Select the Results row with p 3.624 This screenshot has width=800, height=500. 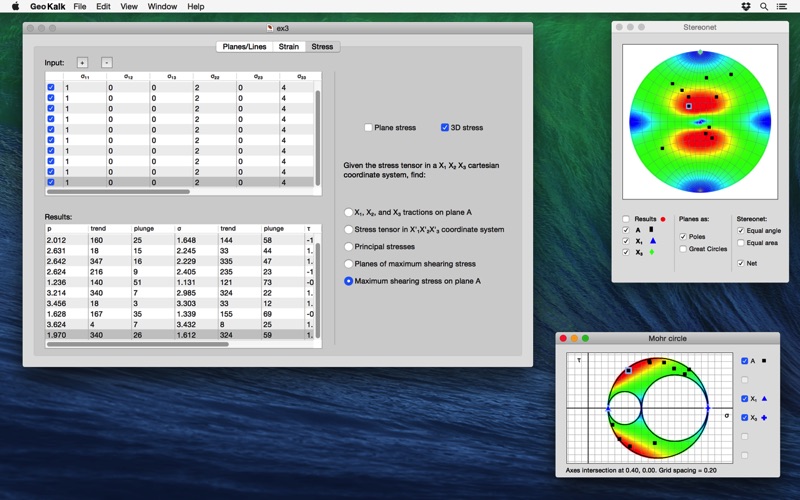coord(180,324)
